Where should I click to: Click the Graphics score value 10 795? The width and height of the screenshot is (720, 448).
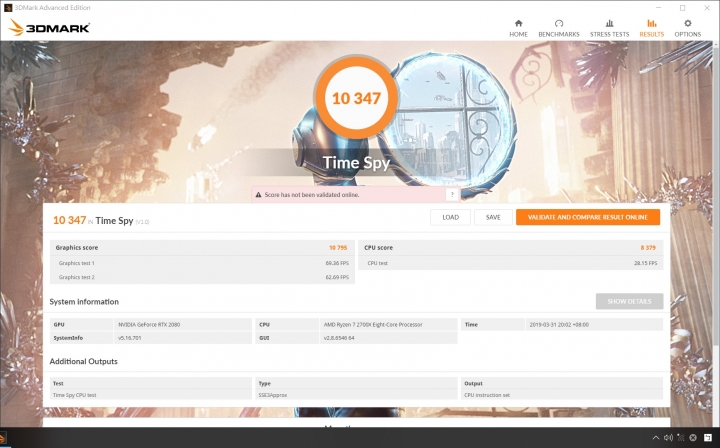click(x=338, y=248)
